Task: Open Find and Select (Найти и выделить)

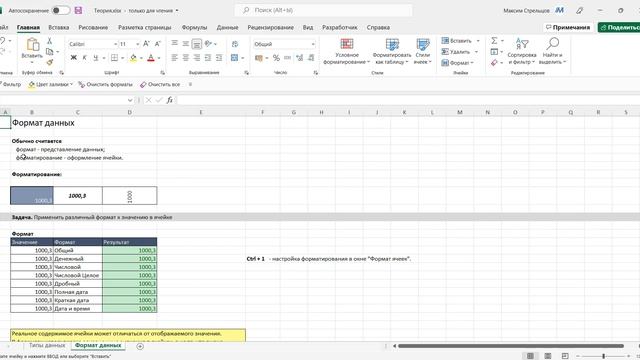Action: tap(552, 51)
